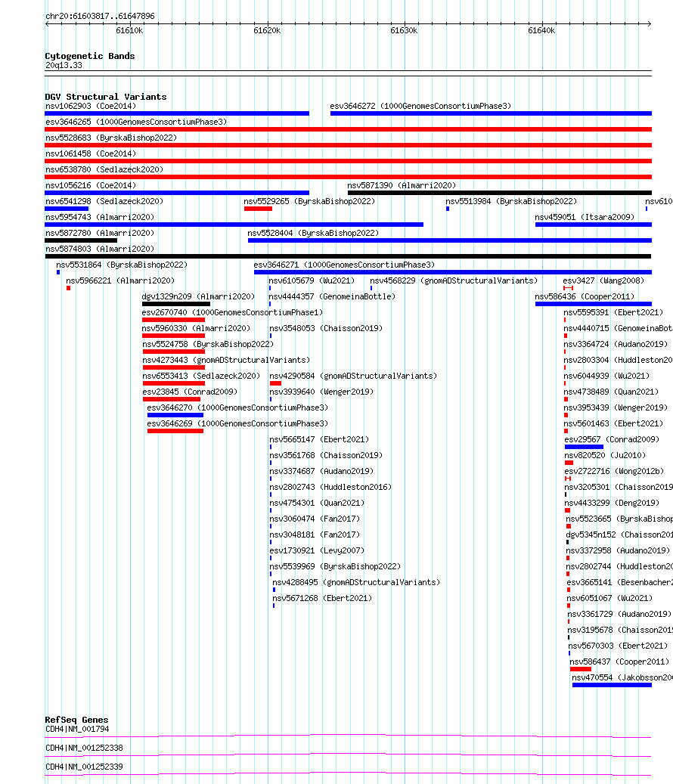The width and height of the screenshot is (673, 784).
Task: Click the nsv3374687 (Audano2019) label
Action: click(321, 472)
